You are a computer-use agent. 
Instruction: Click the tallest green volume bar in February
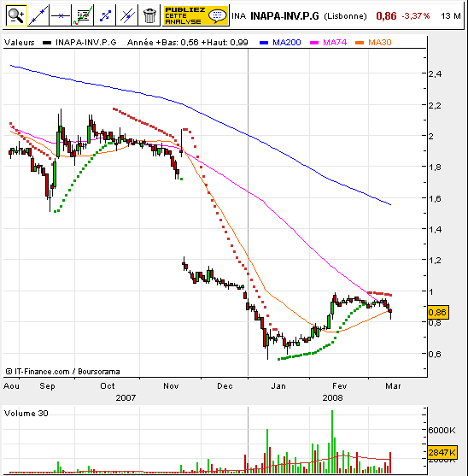coord(332,442)
